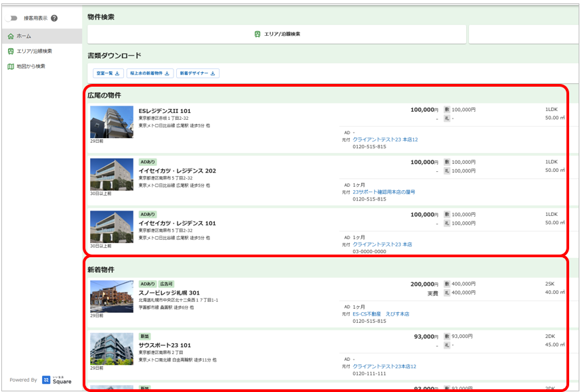This screenshot has height=392, width=580.
Task: Click the 93,000円 rent for サウスポート23 101
Action: point(426,336)
